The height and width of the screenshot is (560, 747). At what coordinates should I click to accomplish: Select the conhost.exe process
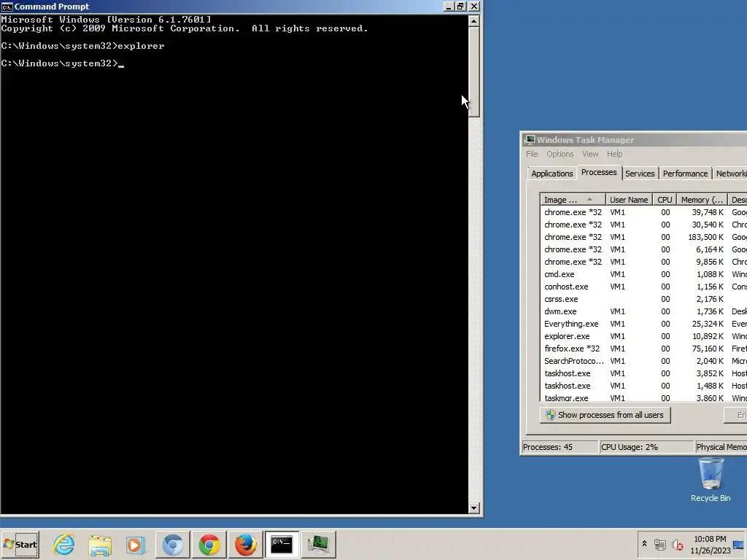[x=644, y=287]
